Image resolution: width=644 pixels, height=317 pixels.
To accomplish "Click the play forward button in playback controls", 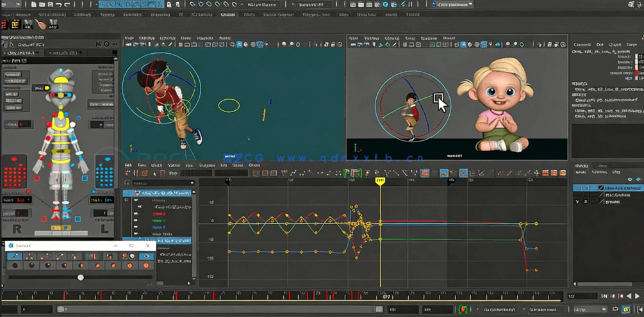I will coord(636,296).
